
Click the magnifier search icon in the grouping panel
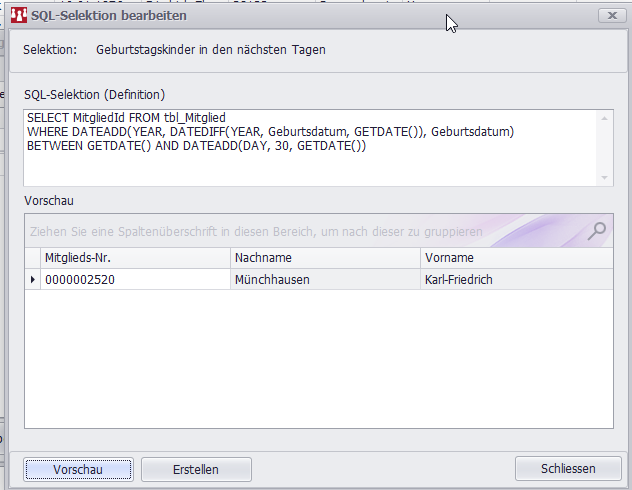596,231
